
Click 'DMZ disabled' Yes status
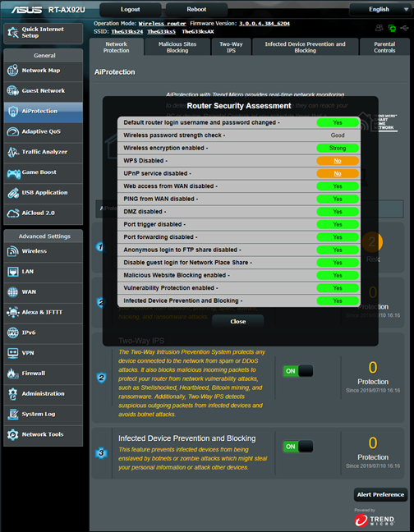338,212
